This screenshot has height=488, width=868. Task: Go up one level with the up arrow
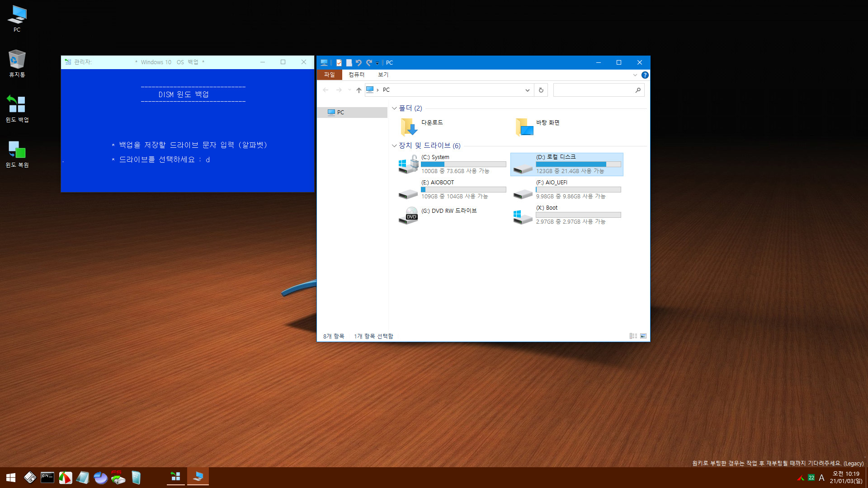[x=359, y=90]
